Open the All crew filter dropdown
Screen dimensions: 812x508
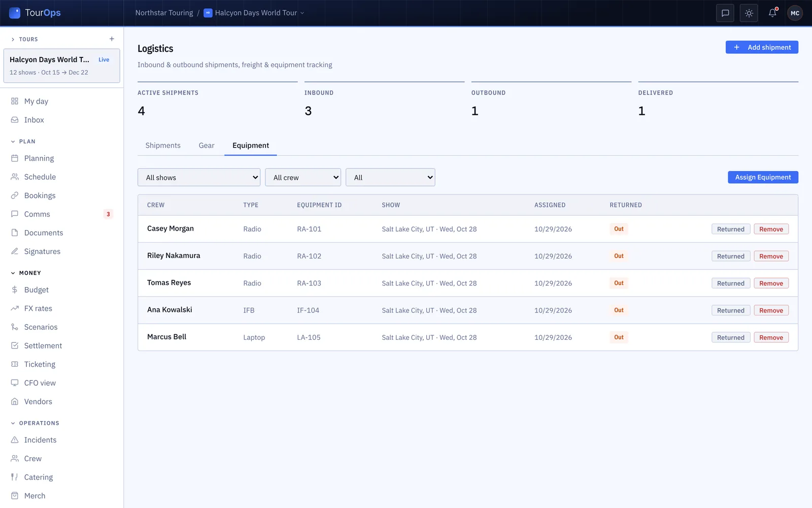[x=303, y=177]
